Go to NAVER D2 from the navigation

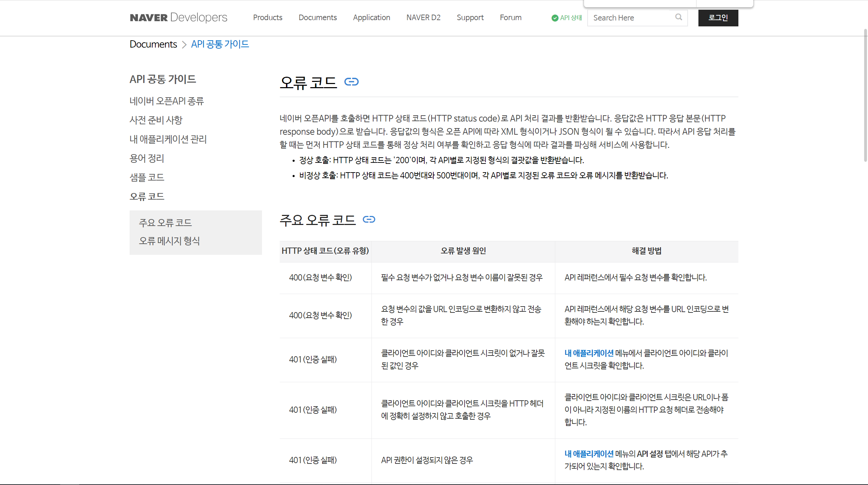[x=423, y=18]
